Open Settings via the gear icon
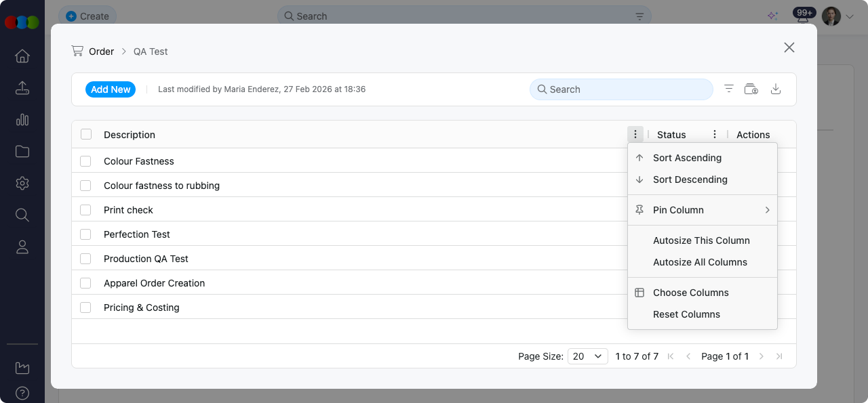Screen dimensions: 868x403 point(22,183)
